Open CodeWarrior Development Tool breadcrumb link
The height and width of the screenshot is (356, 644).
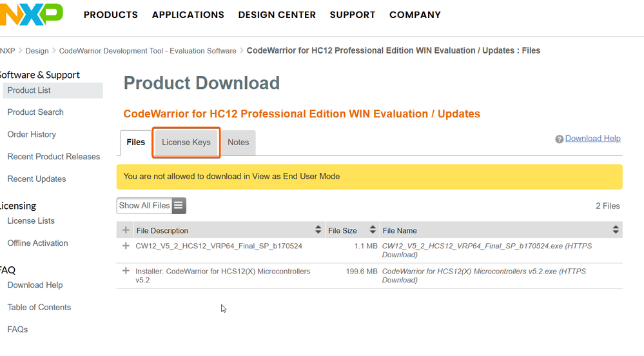click(x=148, y=51)
